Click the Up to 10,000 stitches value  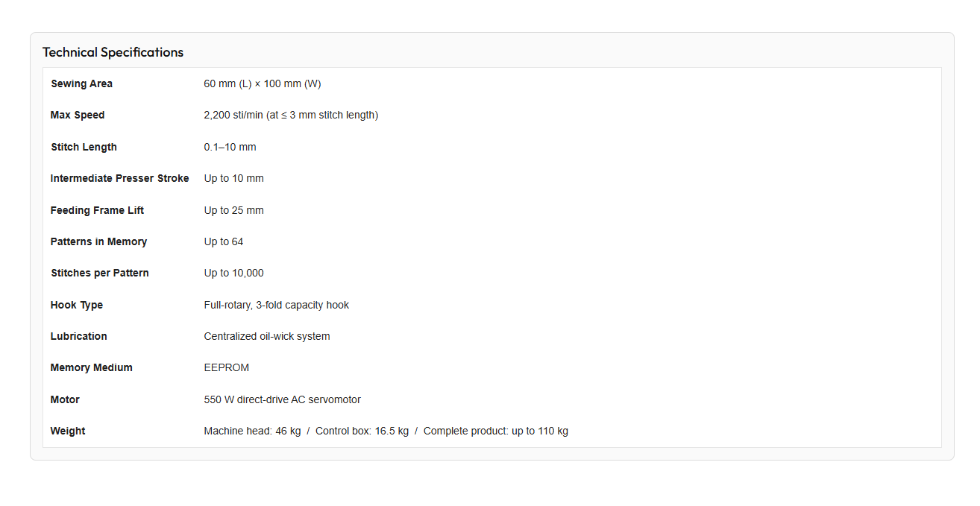[x=233, y=273]
